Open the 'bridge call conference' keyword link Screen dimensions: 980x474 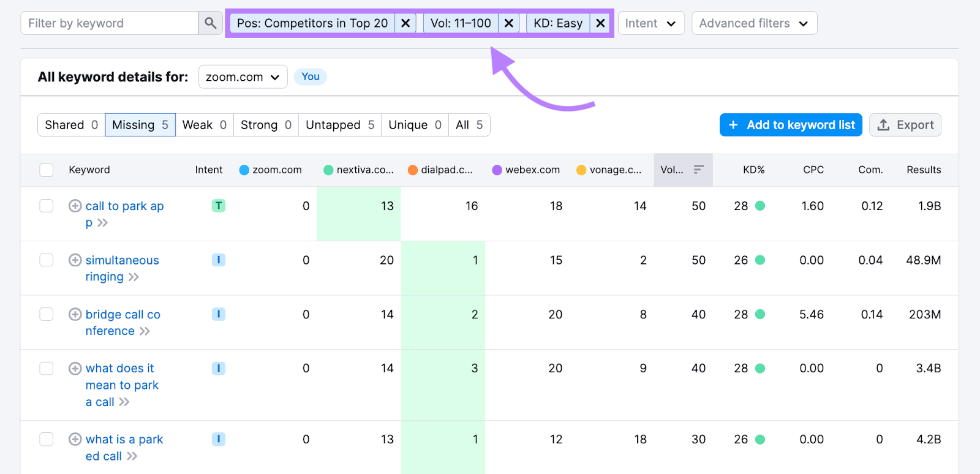tap(123, 323)
